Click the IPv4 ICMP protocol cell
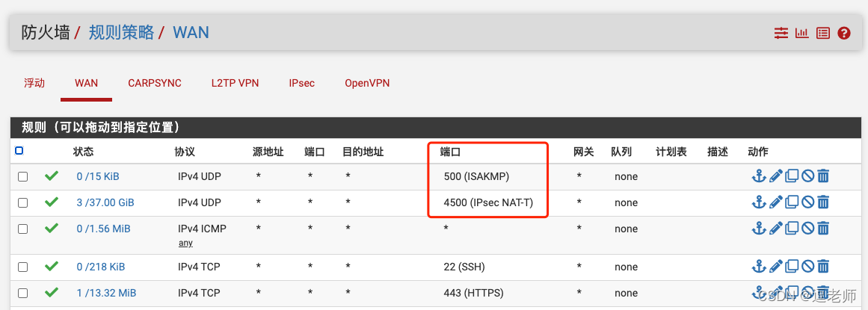The image size is (868, 310). coord(202,229)
